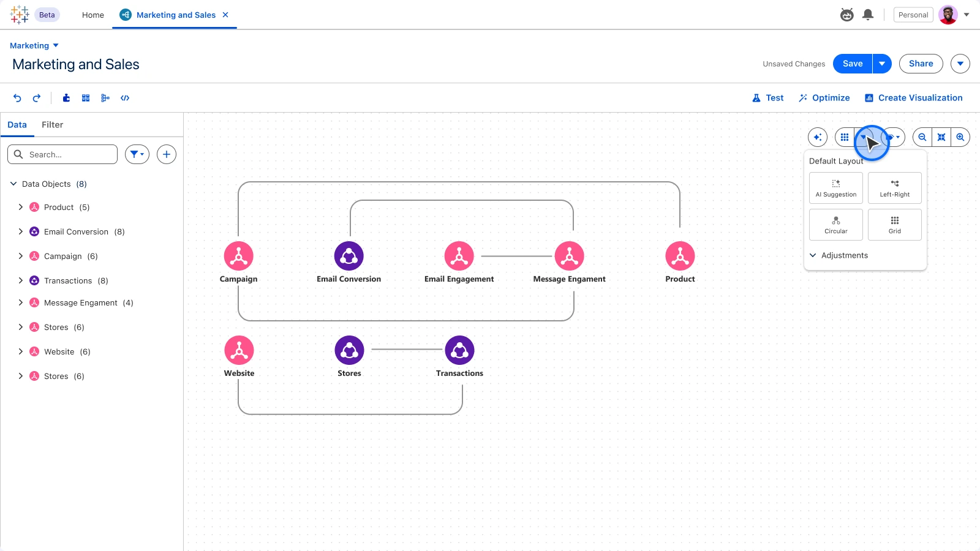Open the Einstein assistant icon
Screen dimensions: 980x551
[x=847, y=15]
